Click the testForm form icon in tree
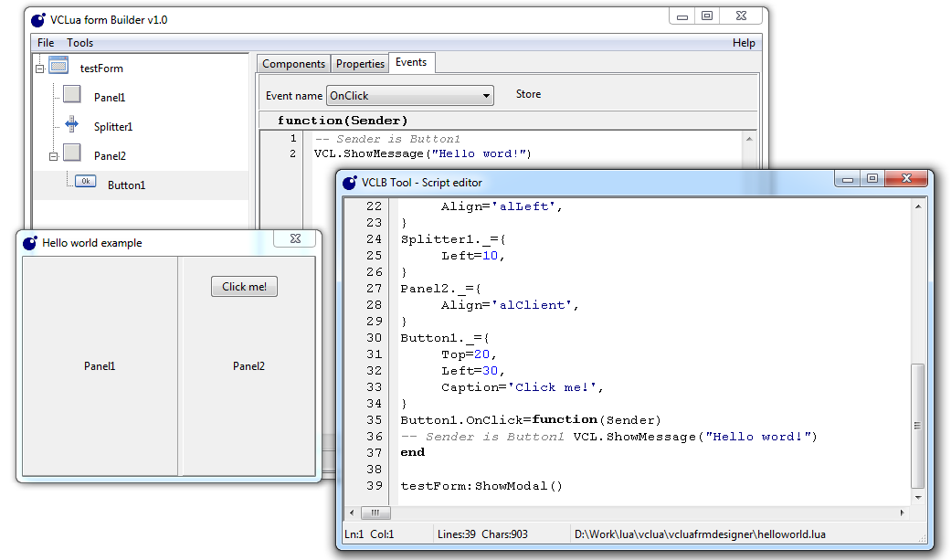951x560 pixels. point(58,66)
